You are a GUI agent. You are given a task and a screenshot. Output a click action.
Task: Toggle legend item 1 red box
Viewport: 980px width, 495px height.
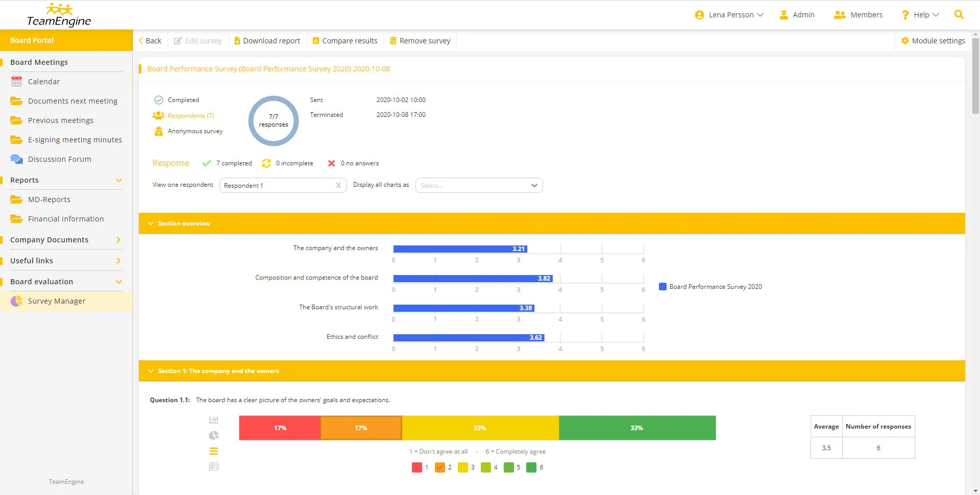417,467
